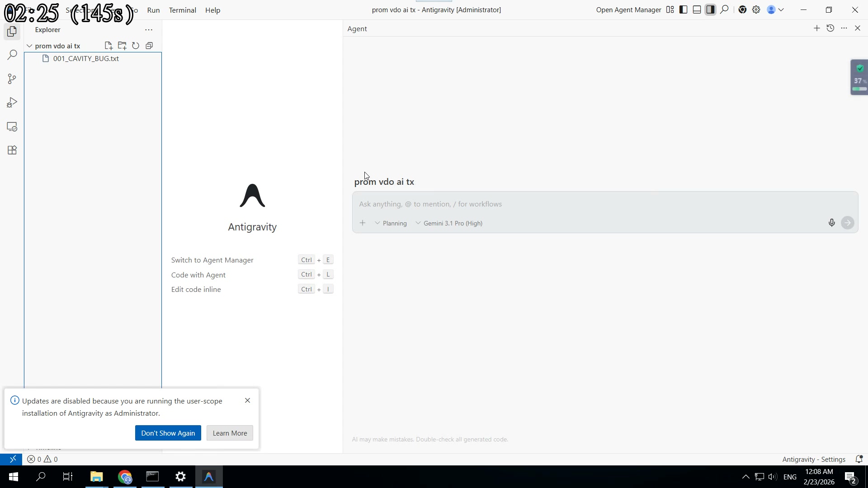The height and width of the screenshot is (488, 868).
Task: Open Source Control in the activity bar
Action: click(12, 79)
